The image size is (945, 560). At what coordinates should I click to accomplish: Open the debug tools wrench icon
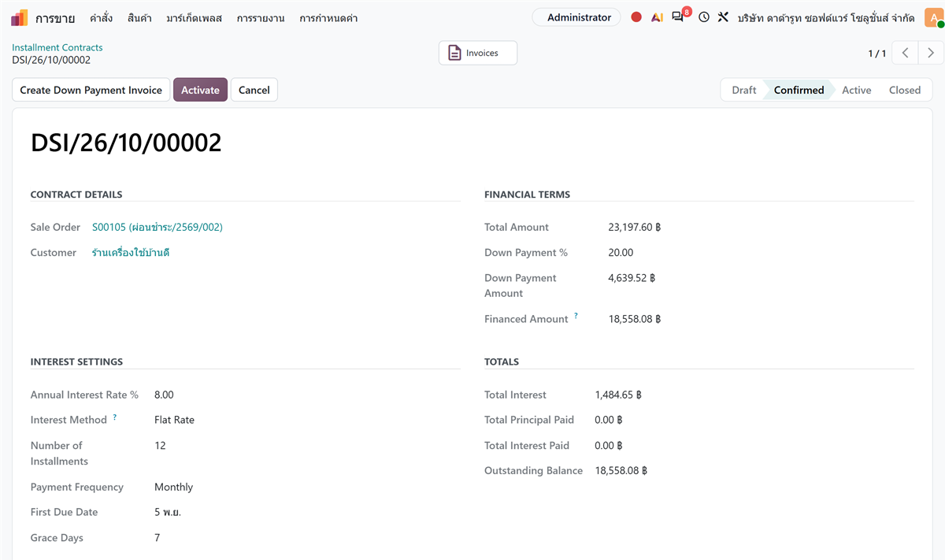pos(723,17)
